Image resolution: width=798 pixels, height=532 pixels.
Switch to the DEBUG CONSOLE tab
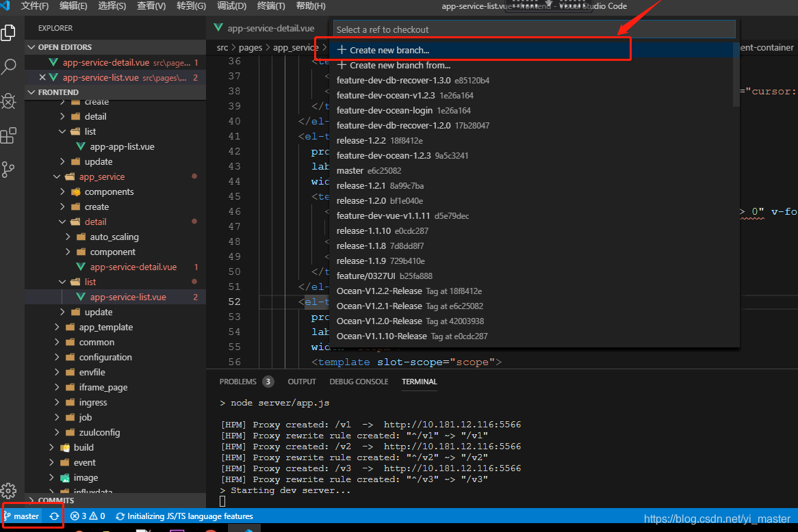tap(359, 382)
